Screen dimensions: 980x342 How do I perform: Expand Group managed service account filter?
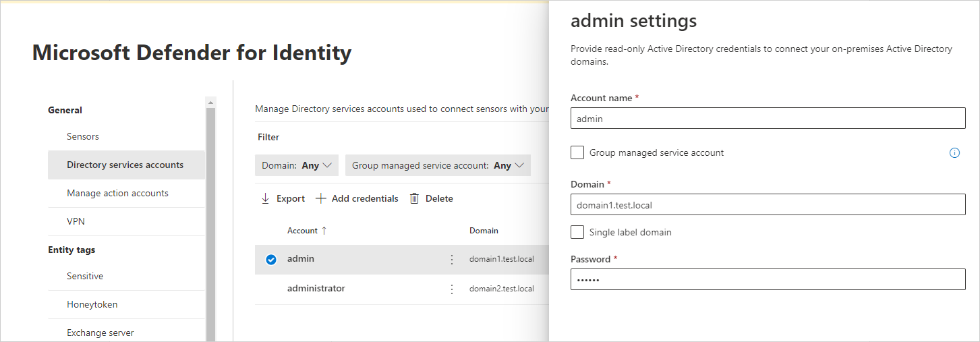pyautogui.click(x=438, y=165)
